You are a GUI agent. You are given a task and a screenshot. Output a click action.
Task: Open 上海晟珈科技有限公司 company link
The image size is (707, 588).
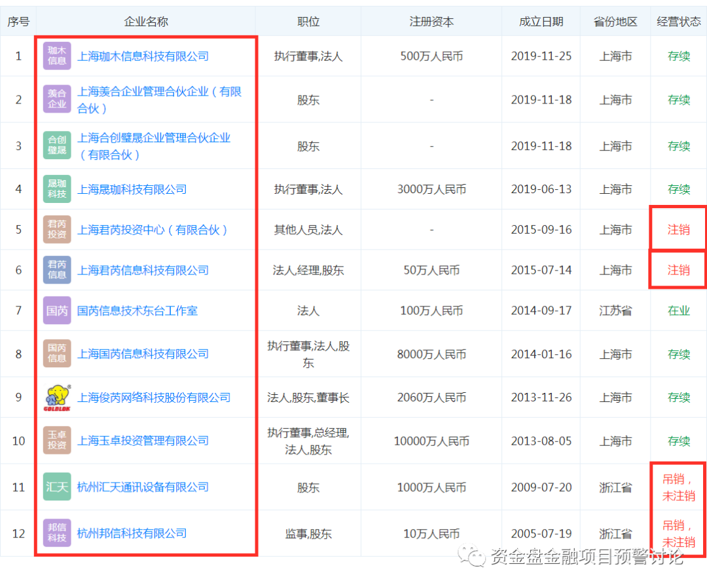tap(132, 189)
